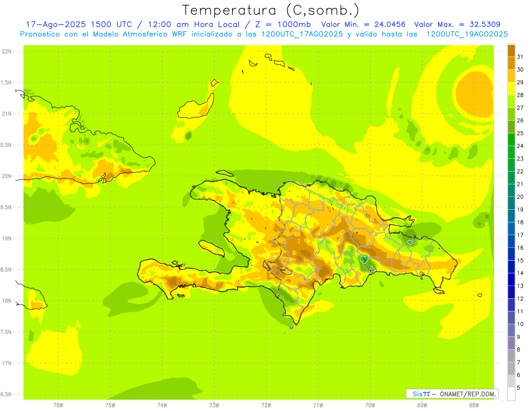Click the latitude label 19N
Image resolution: width=532 pixels, height=411 pixels.
point(8,239)
